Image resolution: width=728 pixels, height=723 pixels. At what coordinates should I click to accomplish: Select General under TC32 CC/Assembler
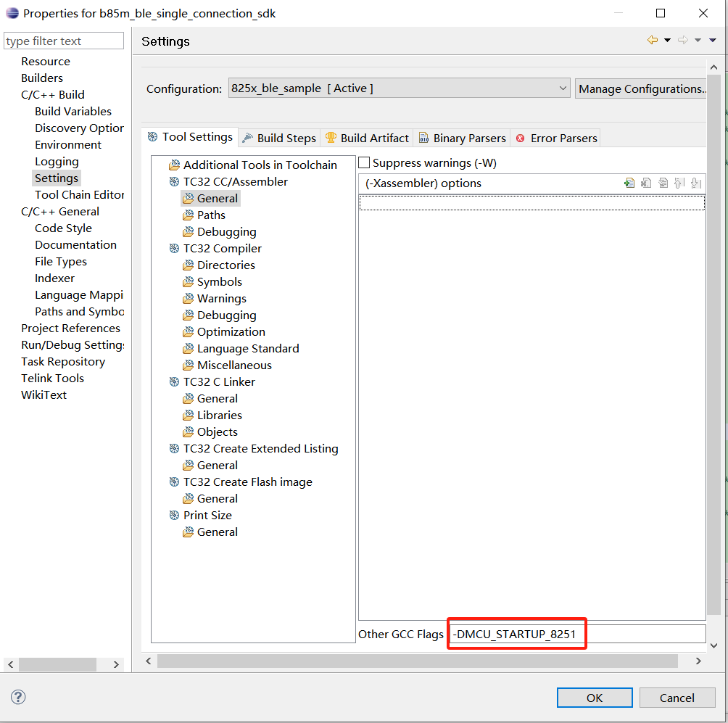coord(217,198)
